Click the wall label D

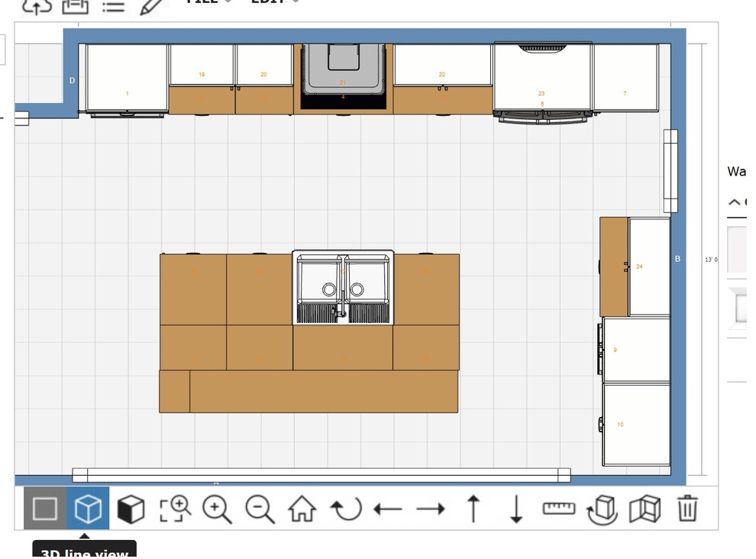pos(72,80)
